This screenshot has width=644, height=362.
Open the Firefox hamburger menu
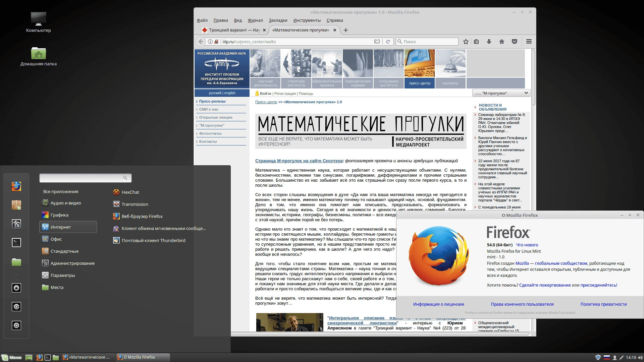[529, 42]
